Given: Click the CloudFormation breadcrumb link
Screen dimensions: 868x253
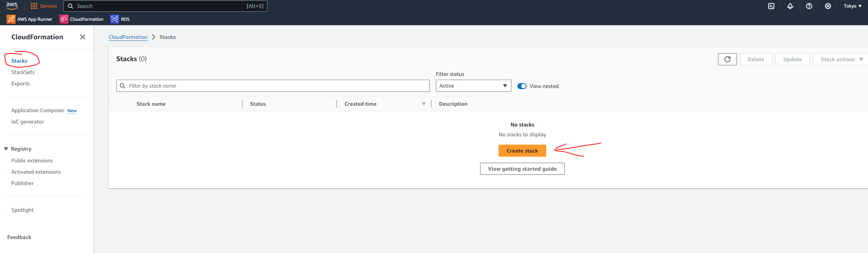Looking at the screenshot, I should 128,37.
